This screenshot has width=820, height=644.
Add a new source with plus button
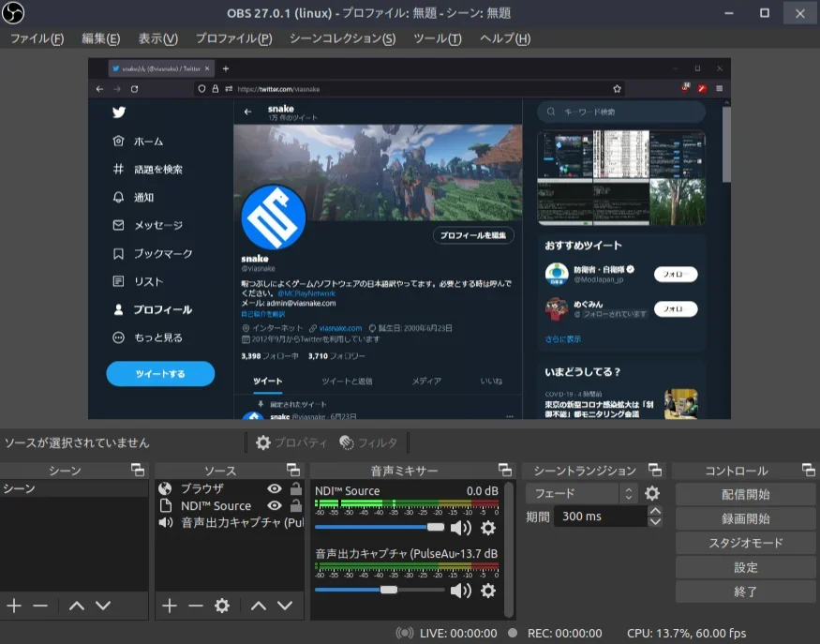tap(170, 606)
